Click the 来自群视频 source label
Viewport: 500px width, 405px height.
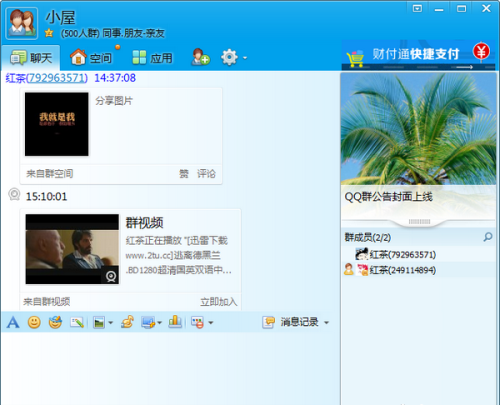click(47, 302)
